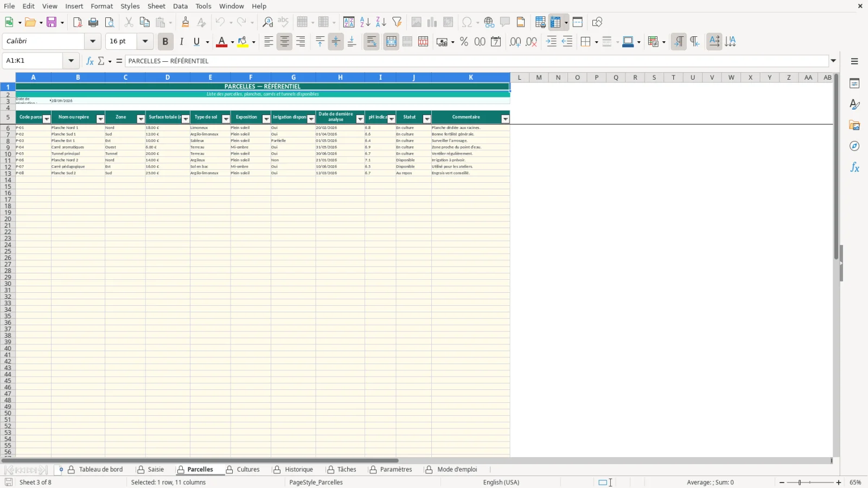Open Sidebar Properties panel icon

pos(854,84)
